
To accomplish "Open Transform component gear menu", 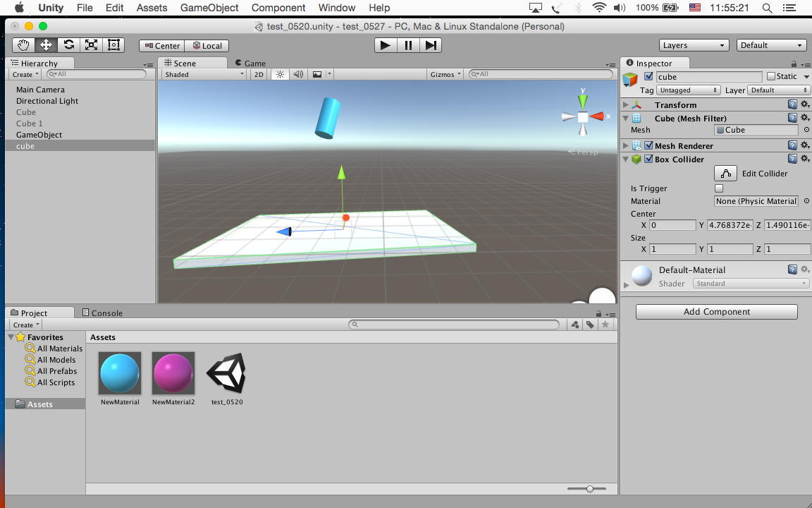I will pos(805,104).
